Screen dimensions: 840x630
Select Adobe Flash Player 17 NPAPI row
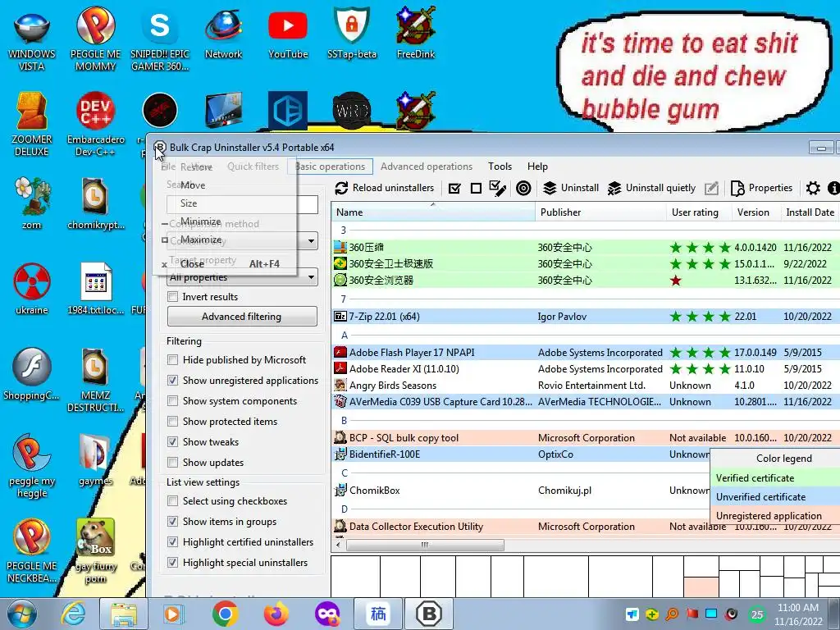coord(586,353)
